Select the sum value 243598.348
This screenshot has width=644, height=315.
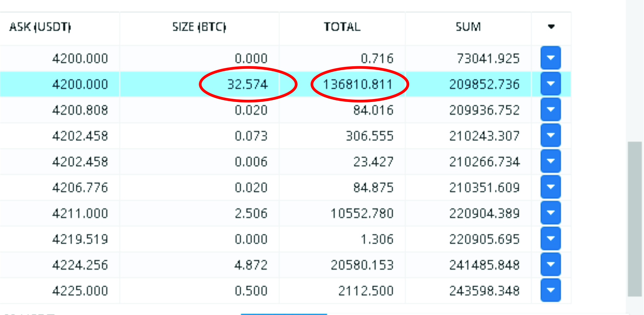tap(485, 291)
